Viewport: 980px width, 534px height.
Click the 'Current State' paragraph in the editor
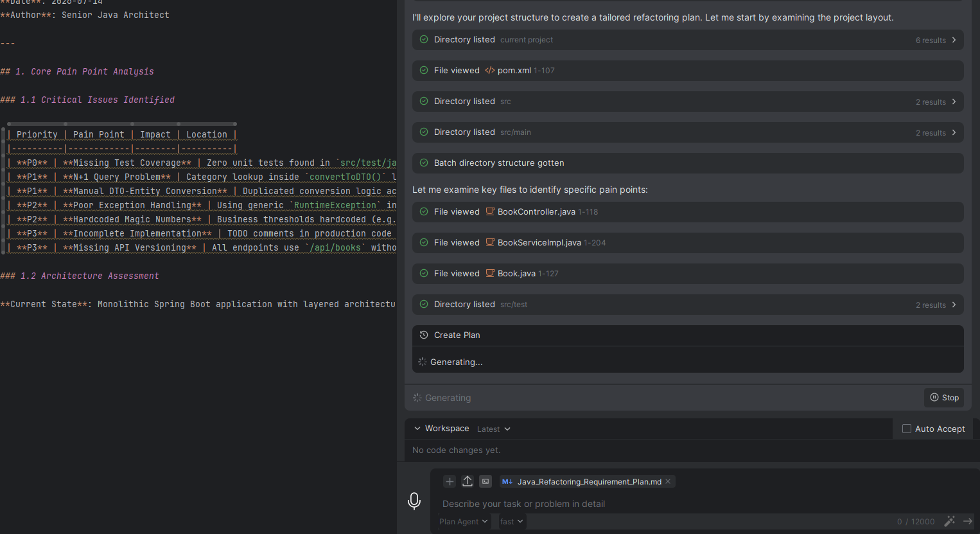(198, 304)
